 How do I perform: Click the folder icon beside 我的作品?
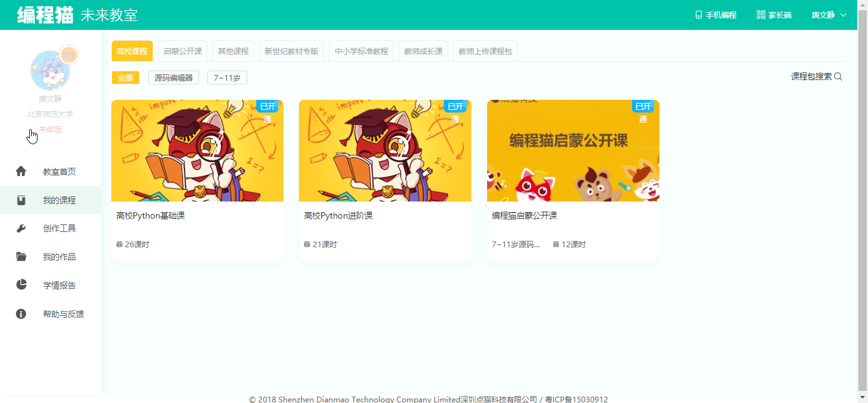[x=21, y=257]
